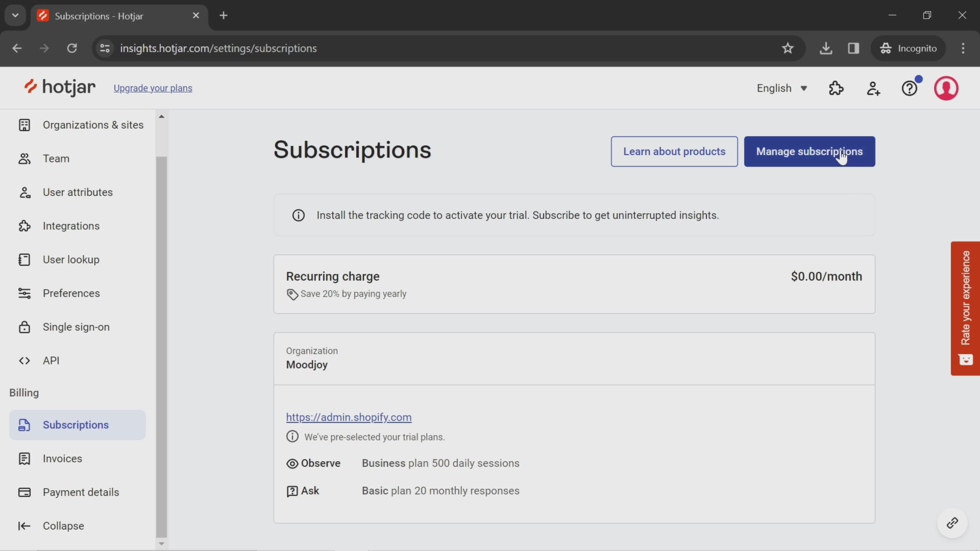Select the Subscriptions menu item
Screen dimensions: 980x551
[x=75, y=424]
